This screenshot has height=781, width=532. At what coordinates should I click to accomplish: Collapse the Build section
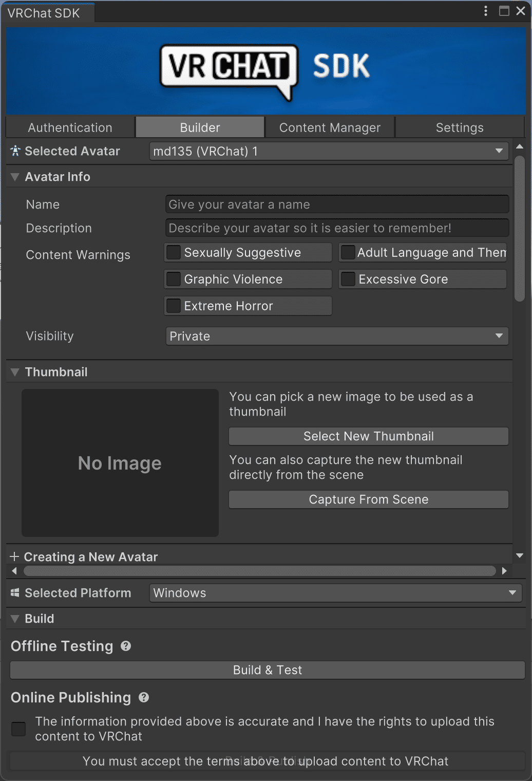point(15,619)
